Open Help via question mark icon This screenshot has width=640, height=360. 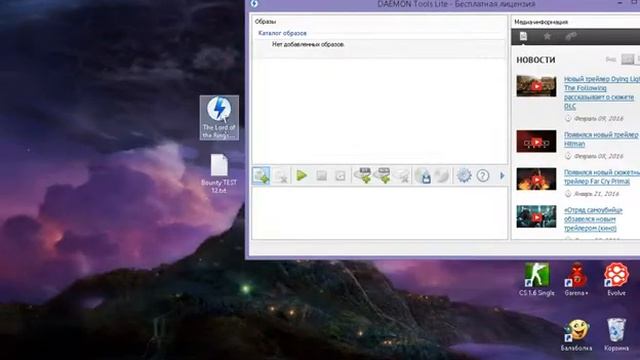pyautogui.click(x=483, y=176)
